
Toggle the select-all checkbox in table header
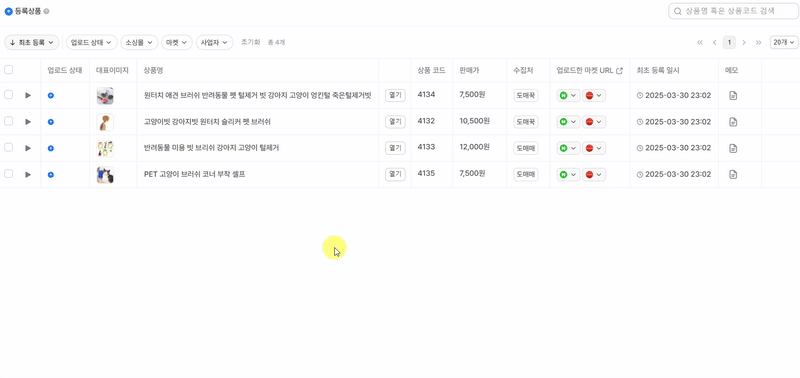tap(8, 70)
